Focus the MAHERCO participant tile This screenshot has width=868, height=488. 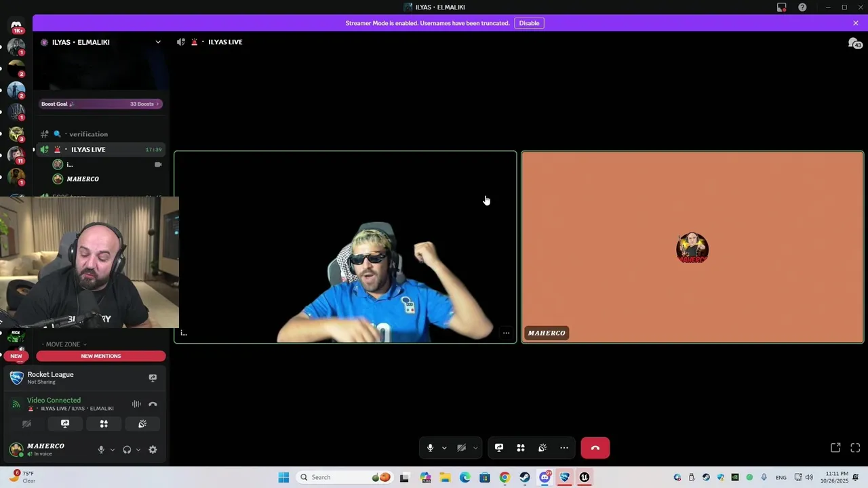coord(692,247)
